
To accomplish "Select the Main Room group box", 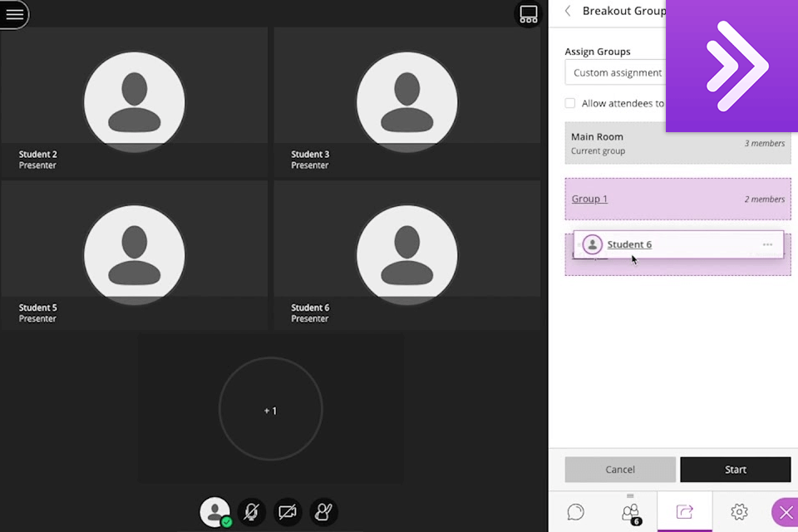I will click(x=678, y=143).
